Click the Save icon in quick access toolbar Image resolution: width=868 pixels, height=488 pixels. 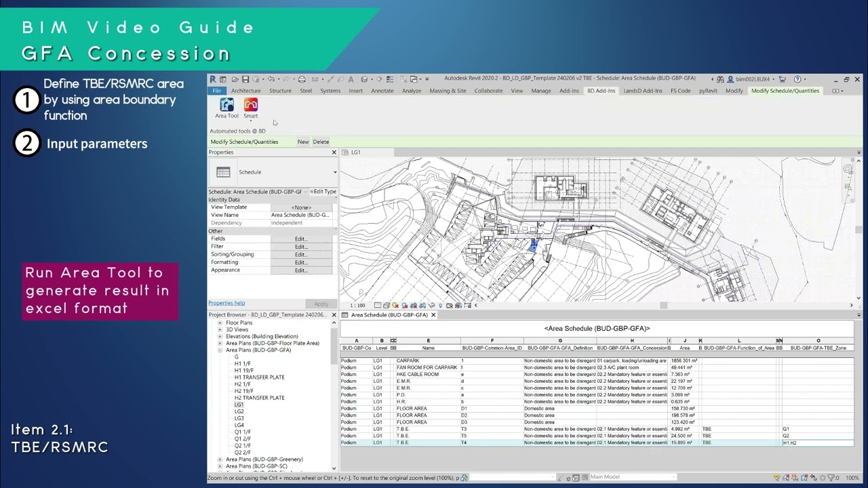click(x=244, y=79)
